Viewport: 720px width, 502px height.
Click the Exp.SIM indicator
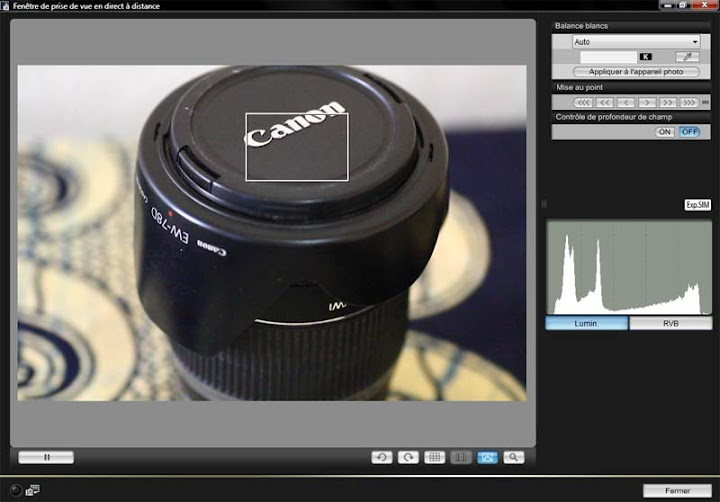(x=698, y=205)
